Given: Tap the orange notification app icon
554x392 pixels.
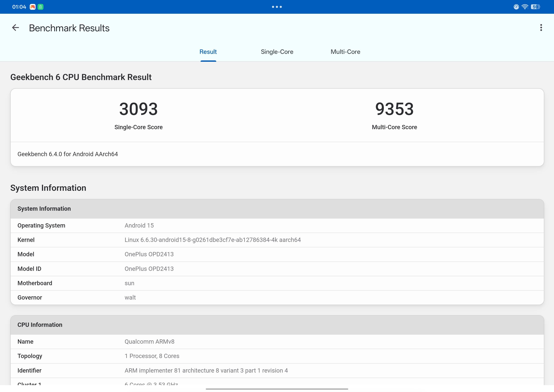Looking at the screenshot, I should point(33,7).
